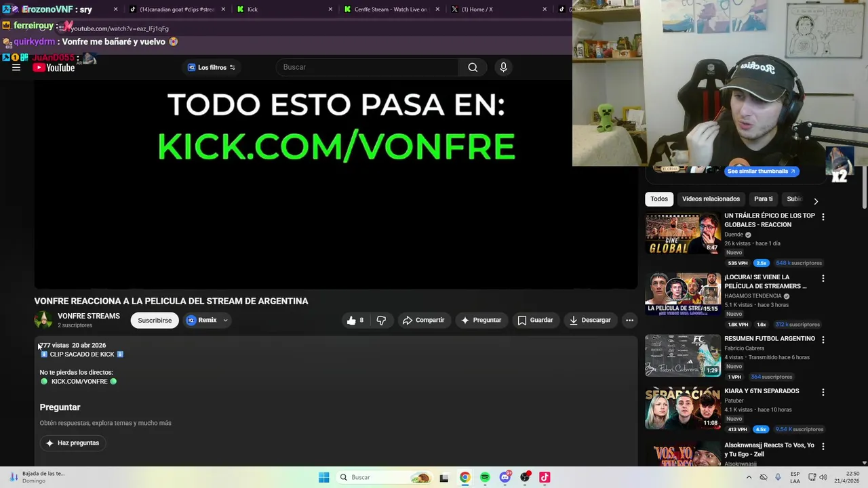Select the Videos relacionados chip

coord(711,199)
